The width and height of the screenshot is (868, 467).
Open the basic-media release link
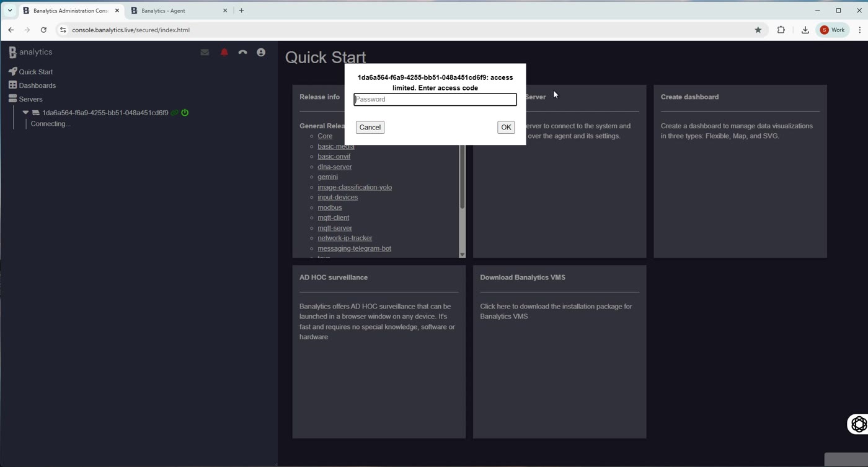[336, 147]
